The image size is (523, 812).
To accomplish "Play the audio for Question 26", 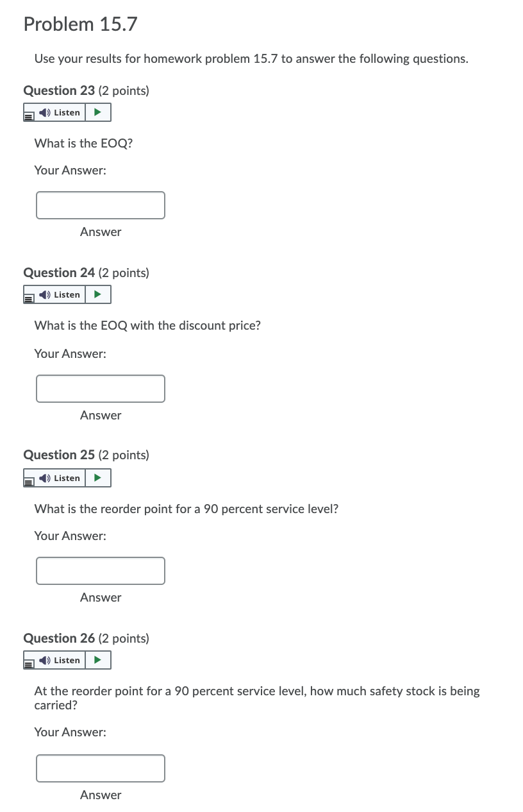I will coord(97,659).
